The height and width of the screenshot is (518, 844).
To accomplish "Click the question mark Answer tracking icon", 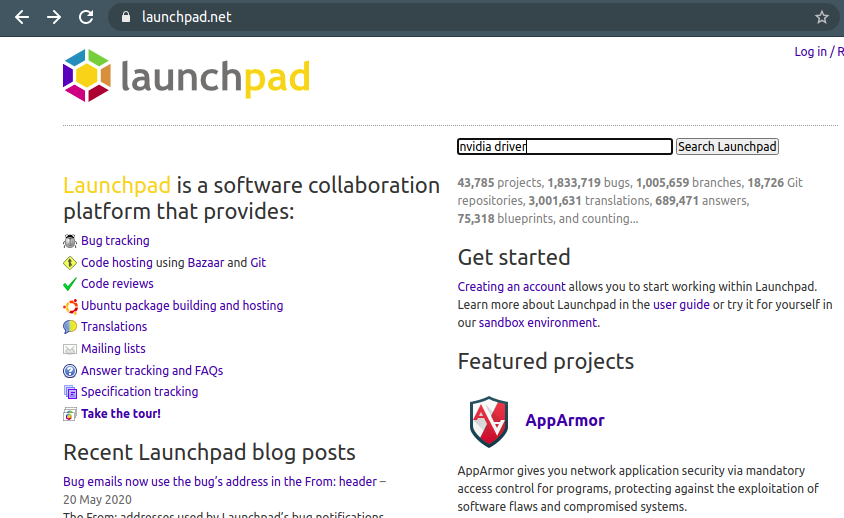I will tap(70, 370).
